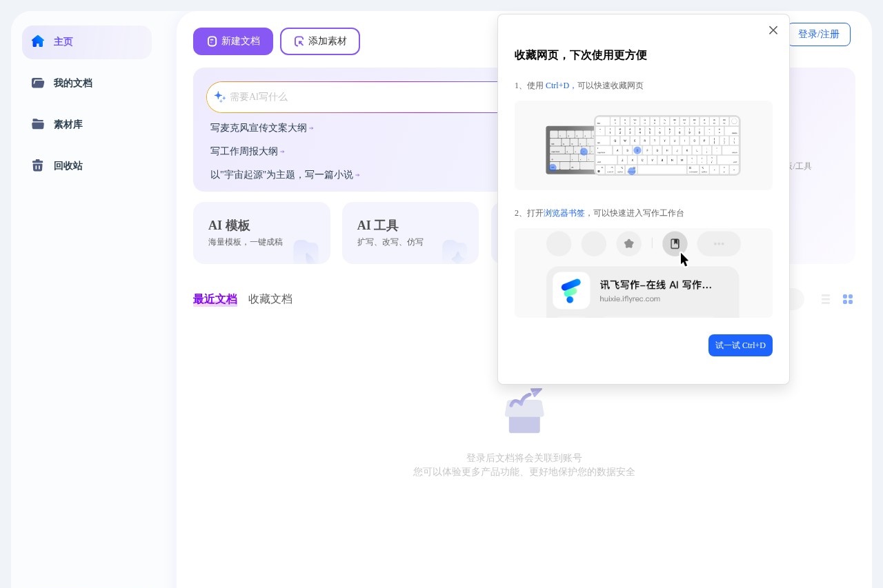Viewport: 883px width, 588px height.
Task: Close the bookmark tip popup
Action: coord(773,30)
